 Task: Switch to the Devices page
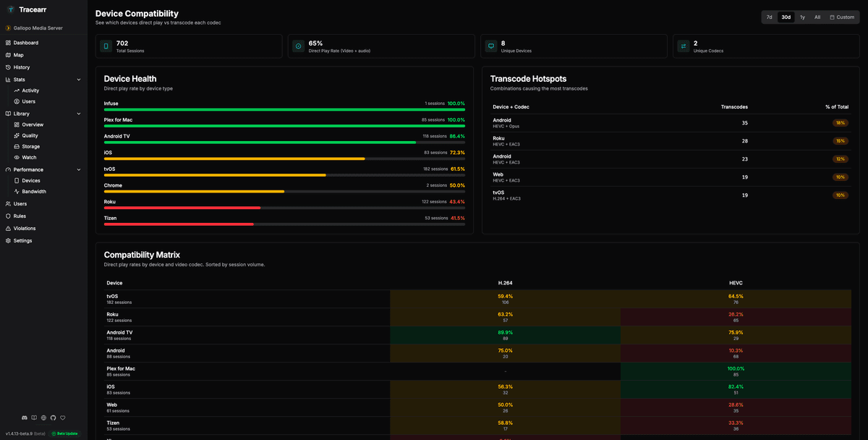point(32,180)
